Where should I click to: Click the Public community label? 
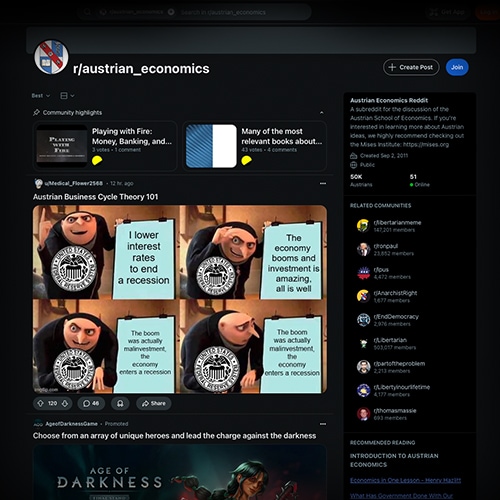(367, 165)
